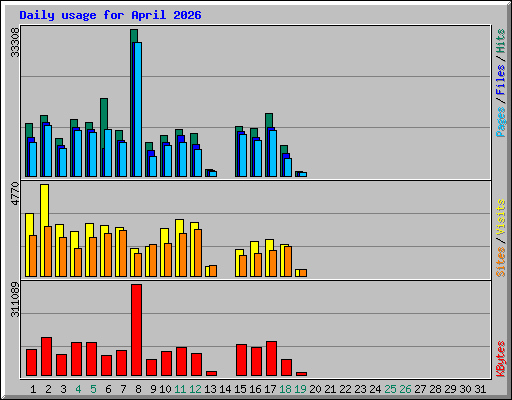Click green day 4 label on x-axis

click(x=78, y=389)
